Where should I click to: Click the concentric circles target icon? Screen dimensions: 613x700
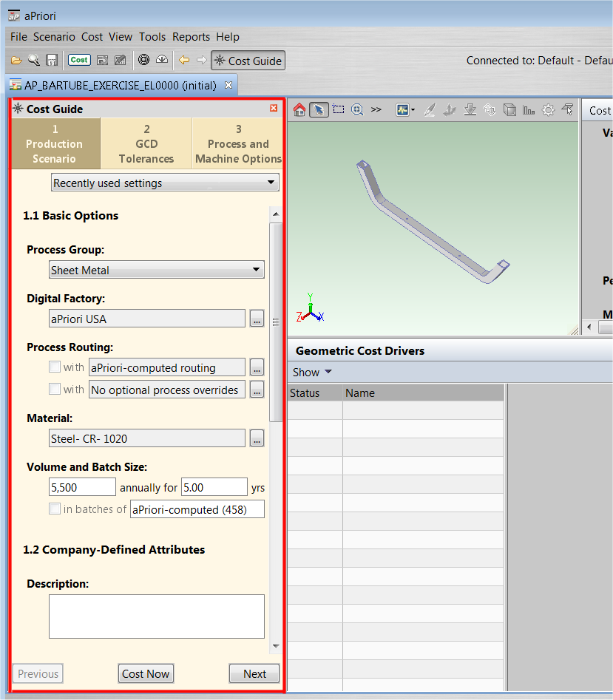coord(143,60)
